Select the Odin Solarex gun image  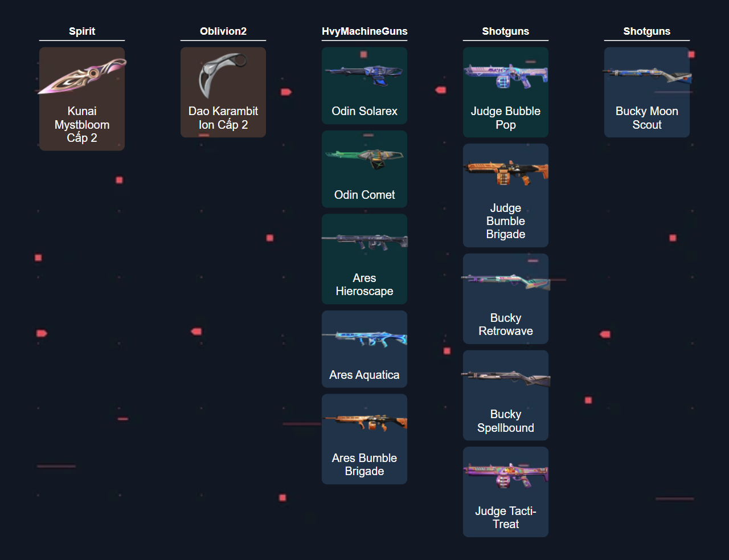pos(364,75)
